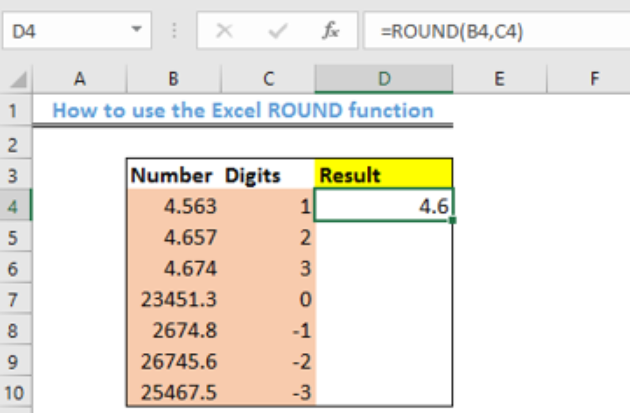Select cell containing 2674.8
Image resolution: width=630 pixels, height=415 pixels.
[x=174, y=330]
